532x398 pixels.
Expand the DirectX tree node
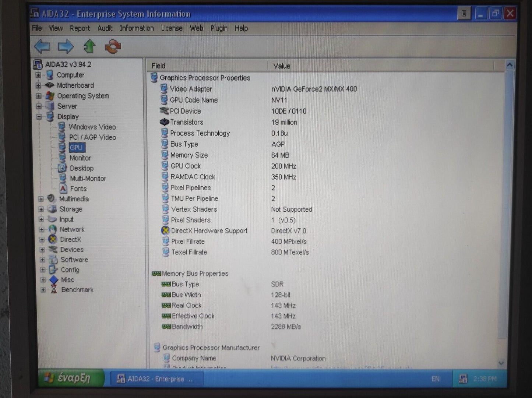pyautogui.click(x=42, y=240)
